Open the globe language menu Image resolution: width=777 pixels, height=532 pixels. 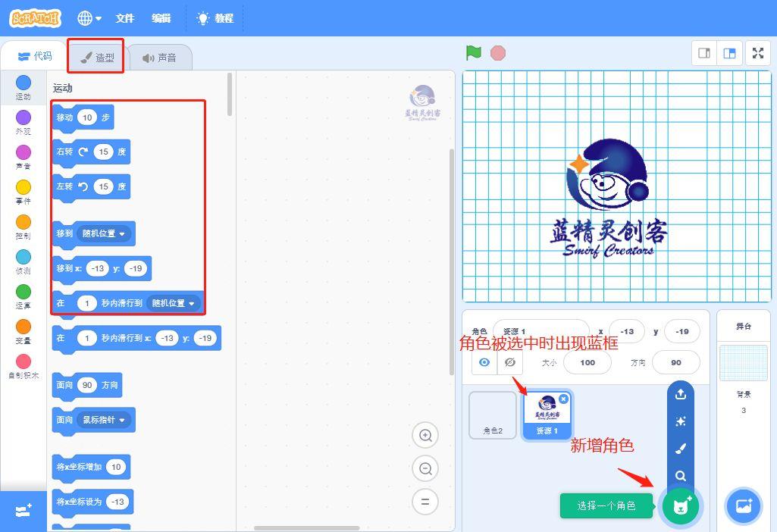coord(89,18)
